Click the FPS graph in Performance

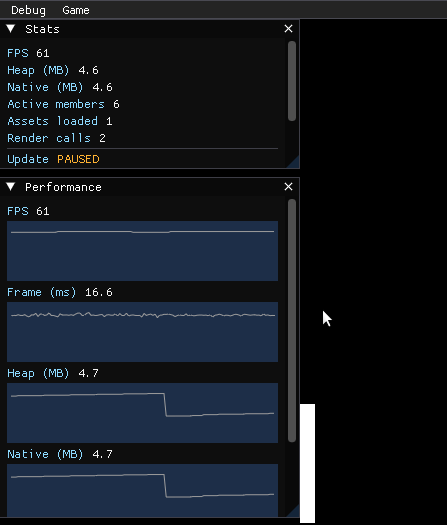(142, 251)
